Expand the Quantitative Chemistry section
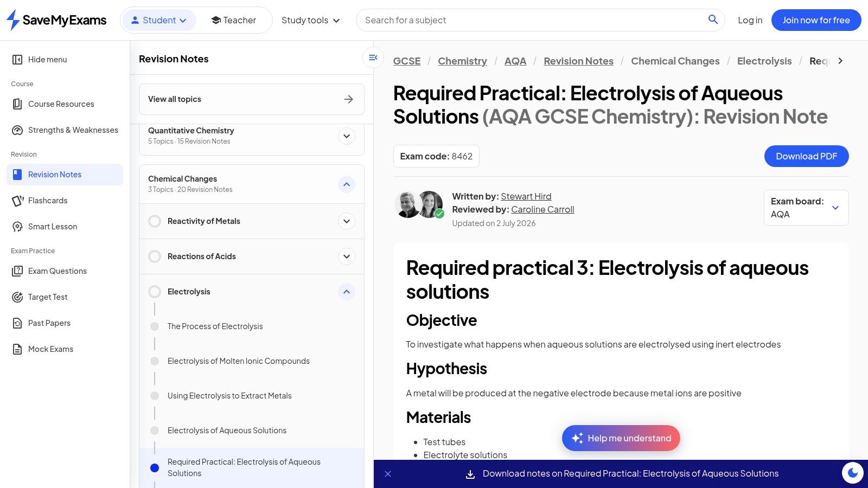This screenshot has height=488, width=868. click(347, 136)
